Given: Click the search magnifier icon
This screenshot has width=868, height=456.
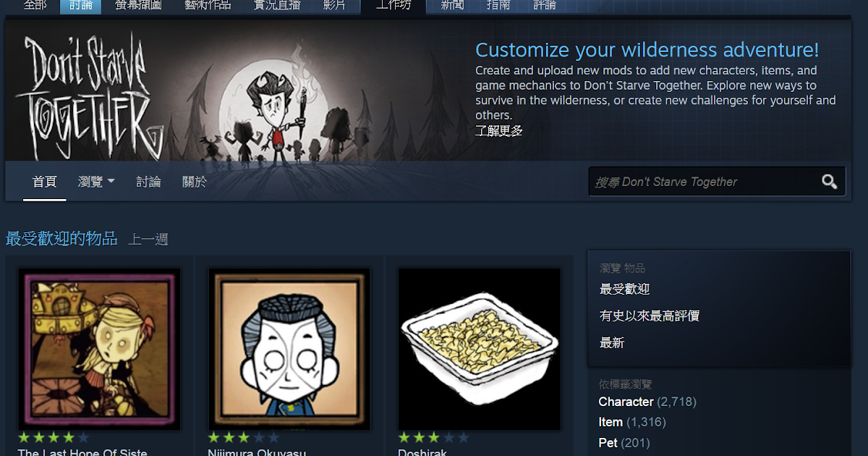Looking at the screenshot, I should 829,182.
